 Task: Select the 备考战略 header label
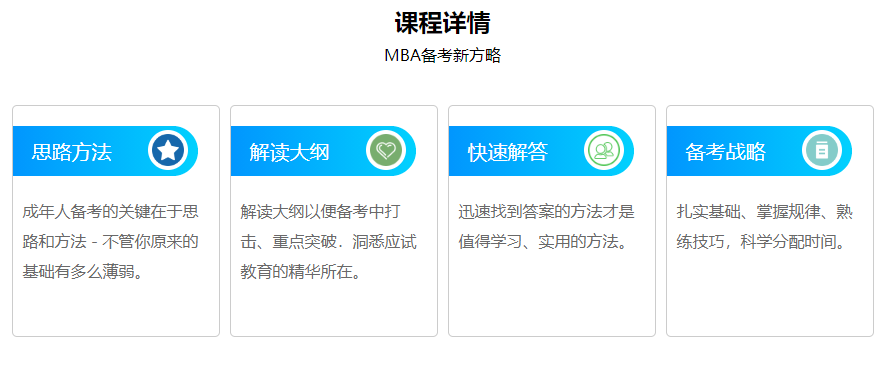tap(726, 152)
